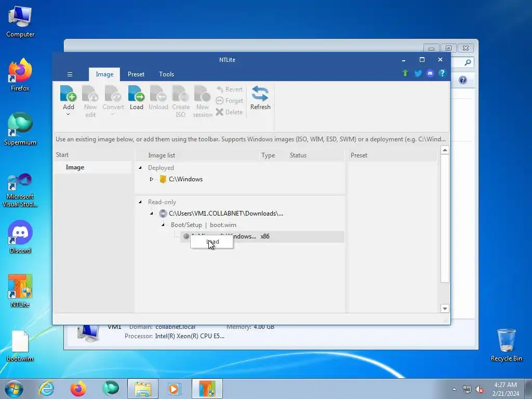The height and width of the screenshot is (399, 532).
Task: Click the background window's help icon
Action: 463,80
